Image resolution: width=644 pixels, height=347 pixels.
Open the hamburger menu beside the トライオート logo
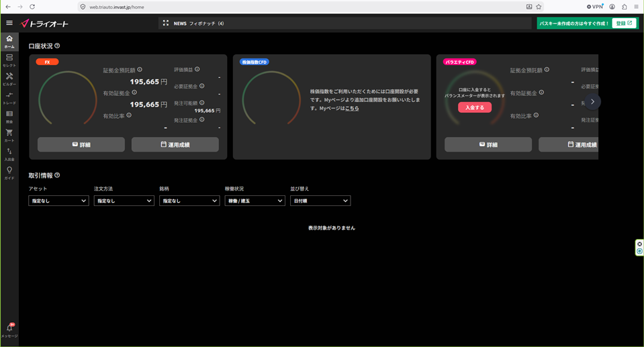[x=9, y=23]
